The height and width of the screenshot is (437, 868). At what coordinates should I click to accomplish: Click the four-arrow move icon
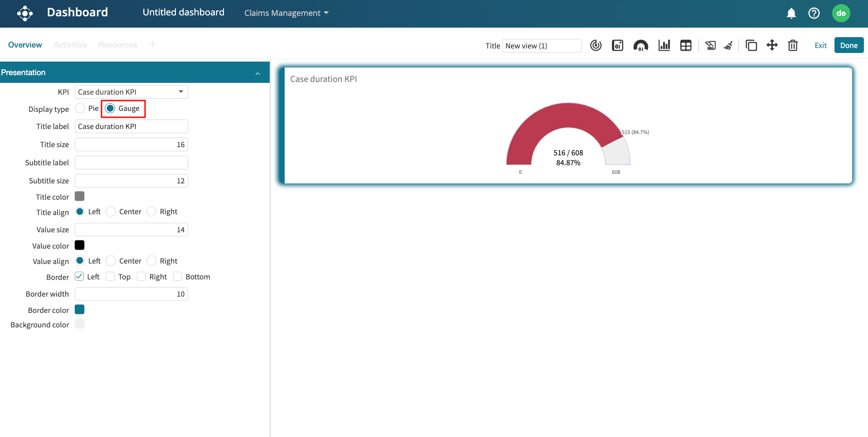pyautogui.click(x=772, y=45)
